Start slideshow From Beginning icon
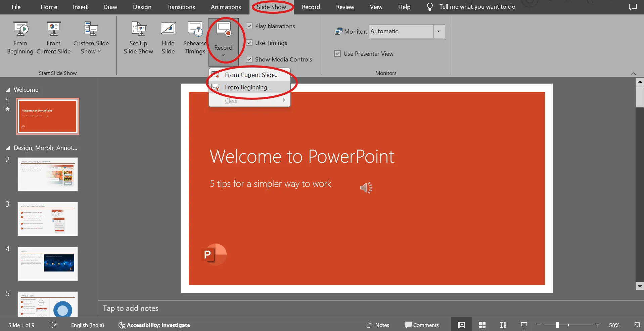 coord(20,29)
